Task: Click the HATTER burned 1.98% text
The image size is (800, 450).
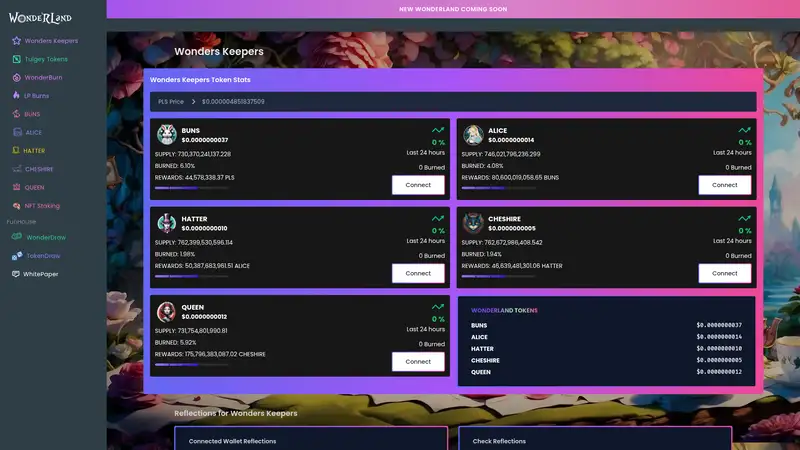Action: (x=175, y=254)
